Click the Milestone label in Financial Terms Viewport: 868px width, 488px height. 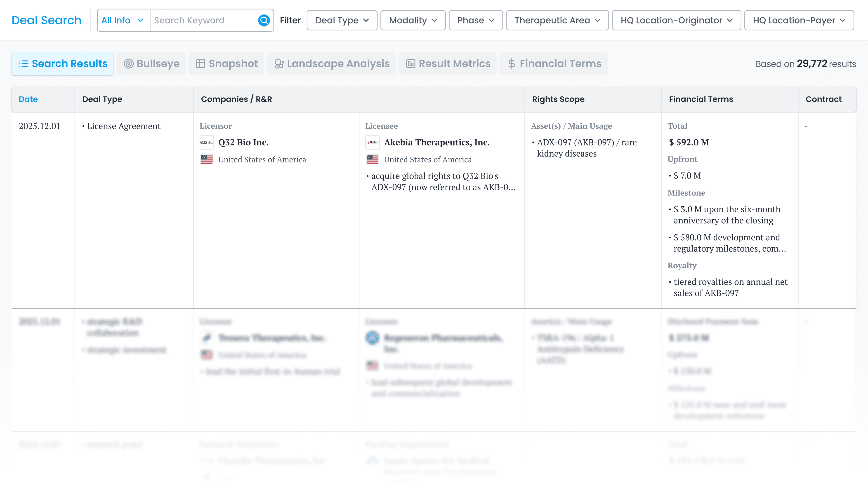pyautogui.click(x=686, y=193)
